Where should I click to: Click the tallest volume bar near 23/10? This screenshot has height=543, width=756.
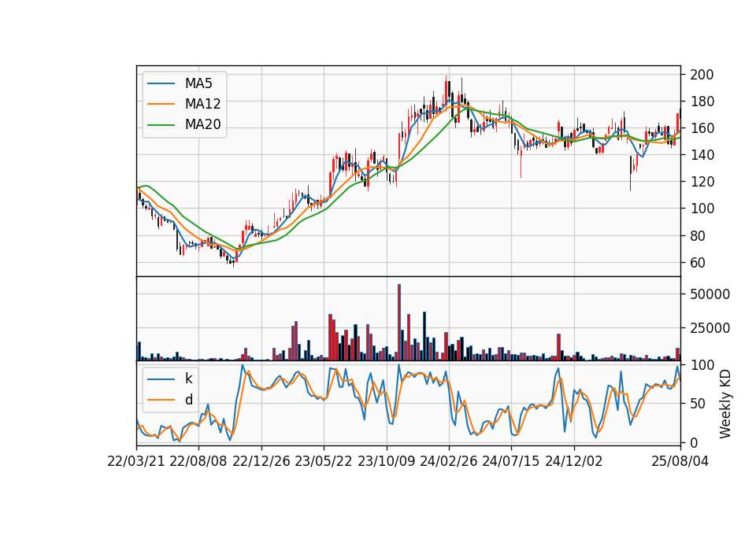pyautogui.click(x=399, y=323)
